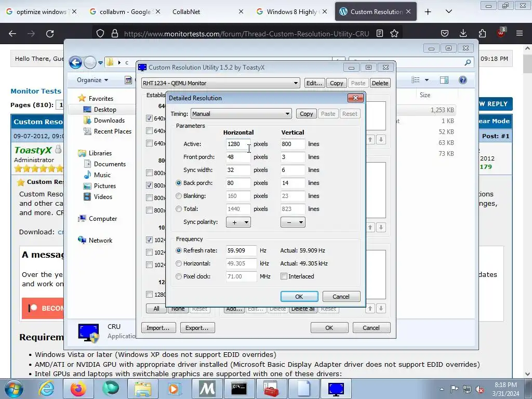Toggle 1280 established resolution checkbox
Screen dimensions: 532x399
149,294
